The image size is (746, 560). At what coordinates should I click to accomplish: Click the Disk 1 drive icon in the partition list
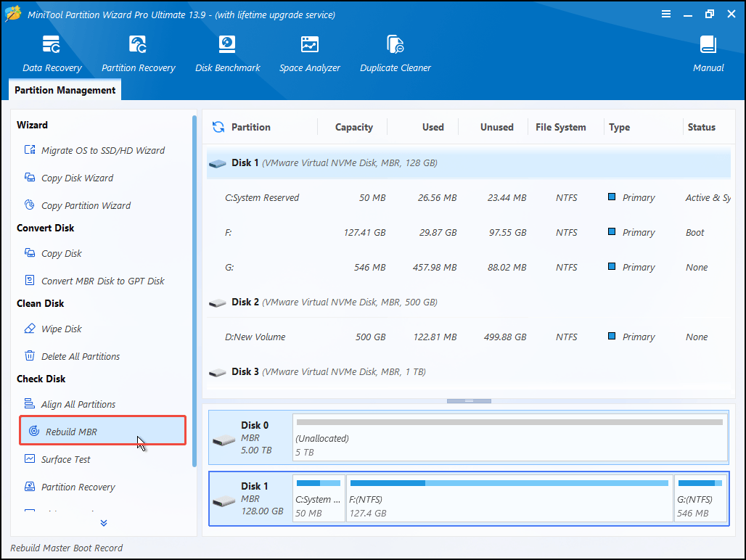pos(218,163)
